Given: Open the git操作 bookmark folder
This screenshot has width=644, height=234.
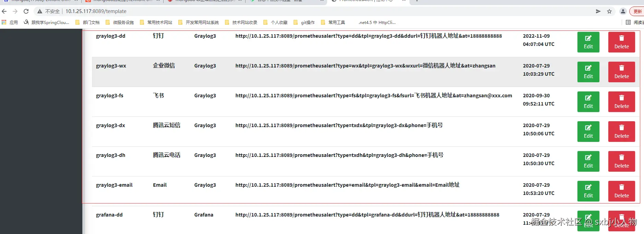Looking at the screenshot, I should tap(304, 22).
